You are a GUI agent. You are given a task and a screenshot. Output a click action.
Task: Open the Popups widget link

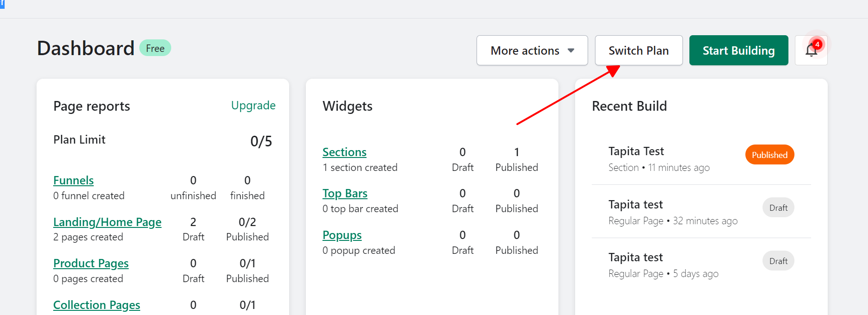click(342, 235)
